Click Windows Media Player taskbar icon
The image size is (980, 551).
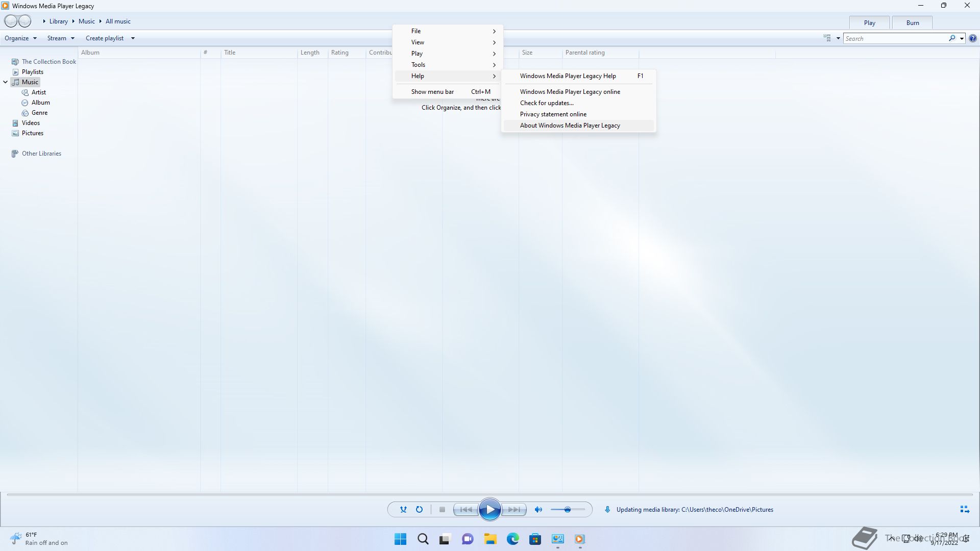(580, 539)
